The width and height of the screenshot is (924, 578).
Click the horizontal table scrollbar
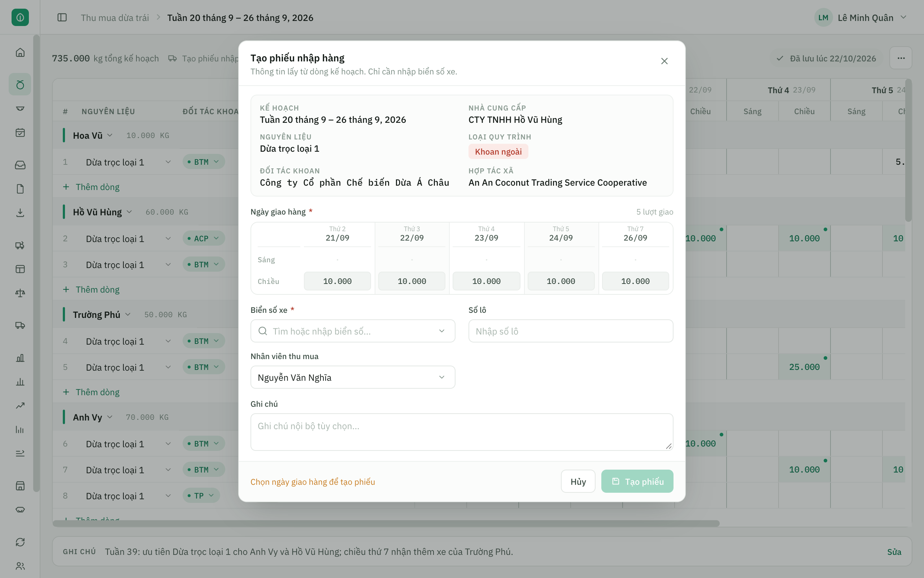(x=386, y=523)
